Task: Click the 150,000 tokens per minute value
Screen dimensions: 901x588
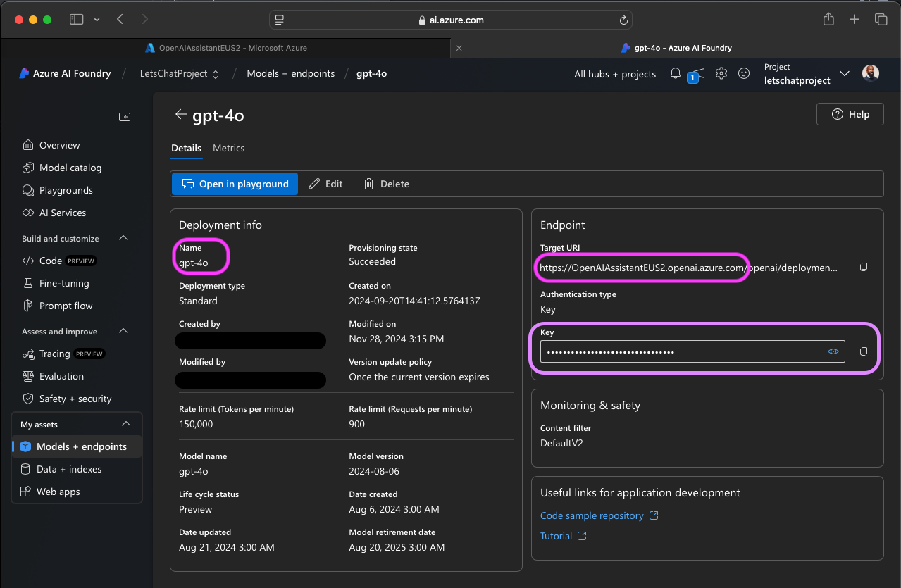Action: click(x=196, y=424)
